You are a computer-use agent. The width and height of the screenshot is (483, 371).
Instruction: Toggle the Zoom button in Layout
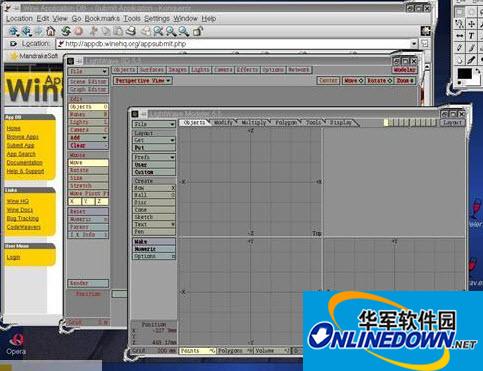(x=405, y=80)
